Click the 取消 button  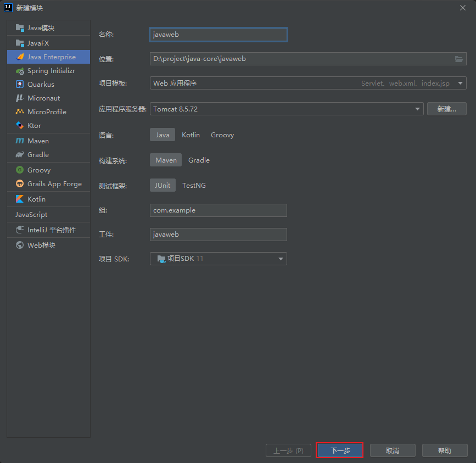[393, 450]
